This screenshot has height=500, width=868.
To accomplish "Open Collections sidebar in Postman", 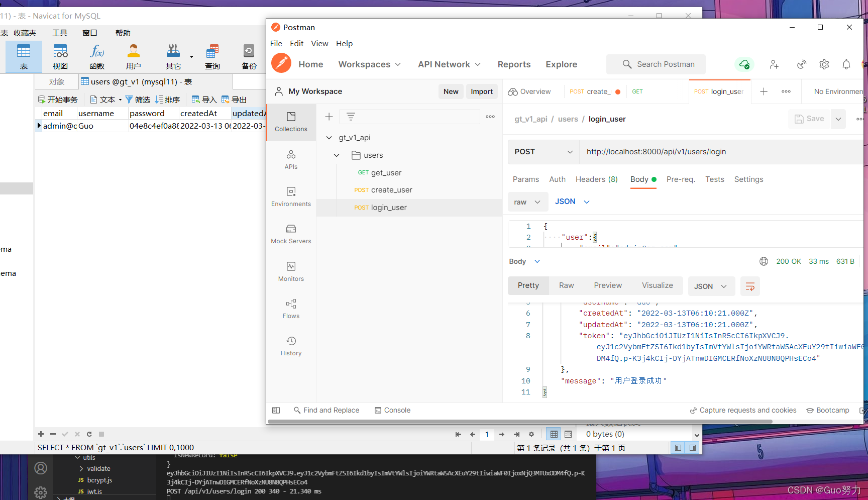I will (x=291, y=122).
